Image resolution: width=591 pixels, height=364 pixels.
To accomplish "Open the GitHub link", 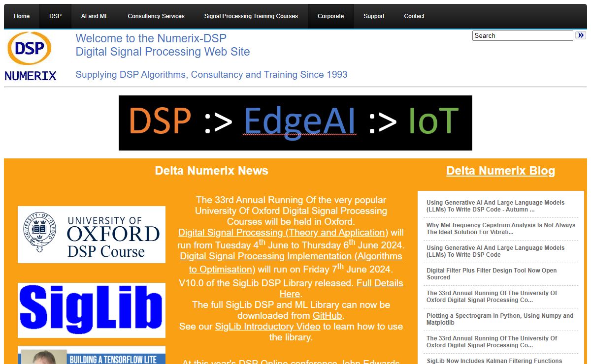I will tap(327, 315).
